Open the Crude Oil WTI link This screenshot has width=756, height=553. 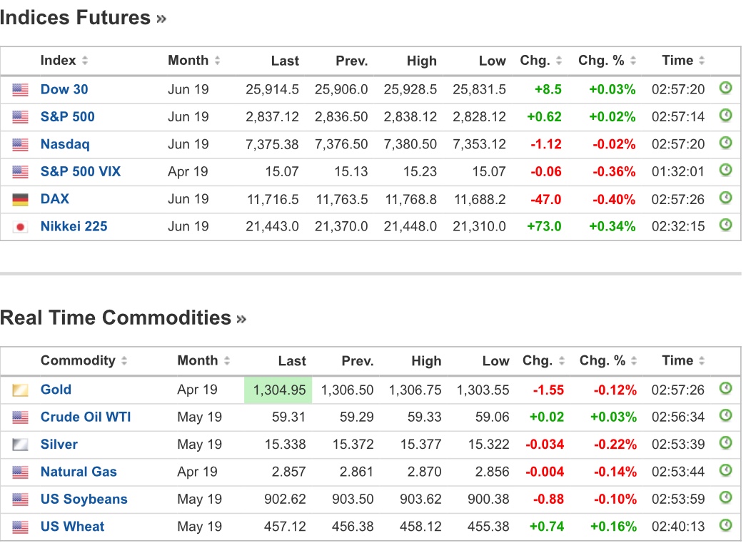(86, 417)
